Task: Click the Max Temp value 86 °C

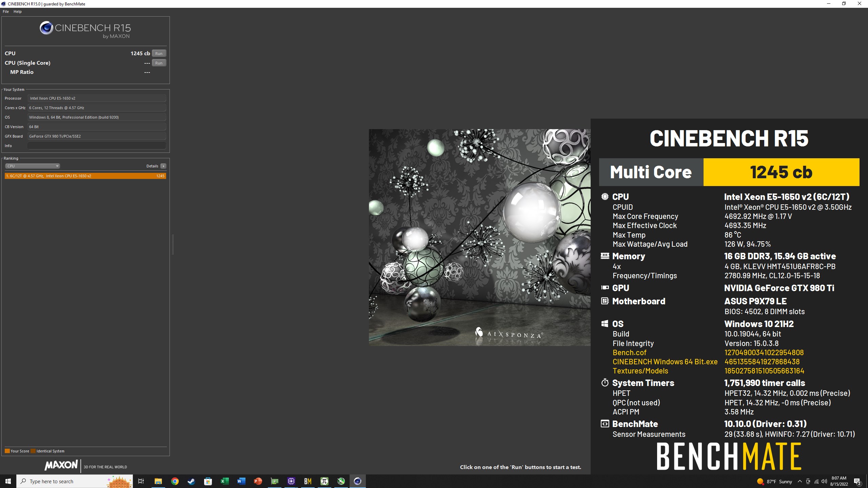Action: (733, 235)
